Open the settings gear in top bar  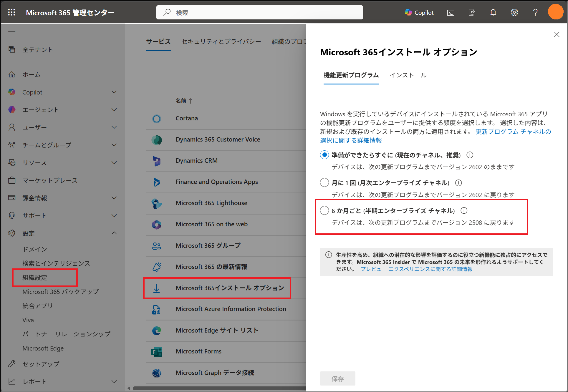(x=514, y=12)
